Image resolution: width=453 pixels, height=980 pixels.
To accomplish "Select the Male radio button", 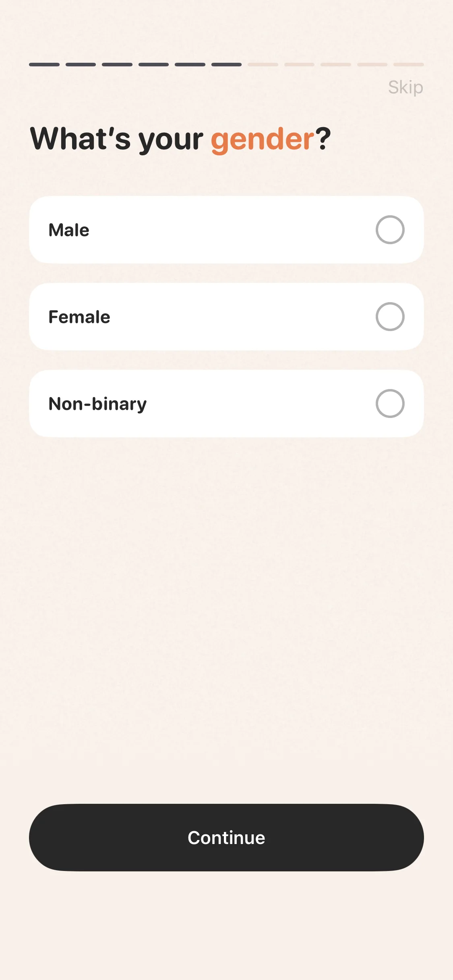I will 390,230.
